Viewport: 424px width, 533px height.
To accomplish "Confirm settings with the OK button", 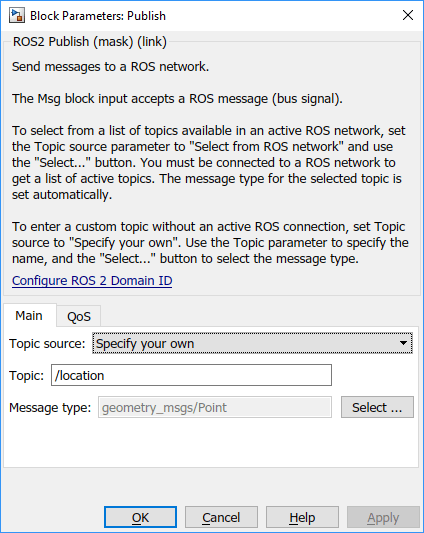I will (140, 518).
